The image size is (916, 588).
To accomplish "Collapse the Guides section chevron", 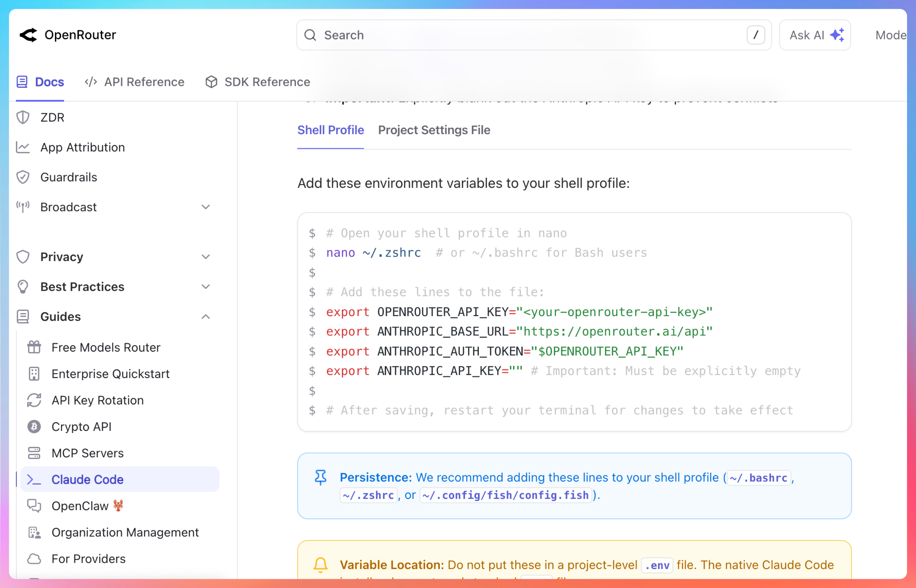I will tap(205, 316).
